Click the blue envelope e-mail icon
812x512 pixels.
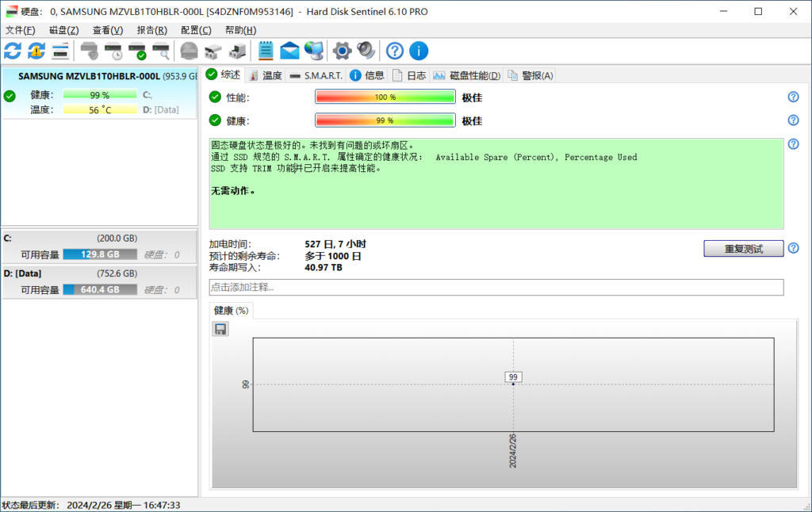point(289,51)
